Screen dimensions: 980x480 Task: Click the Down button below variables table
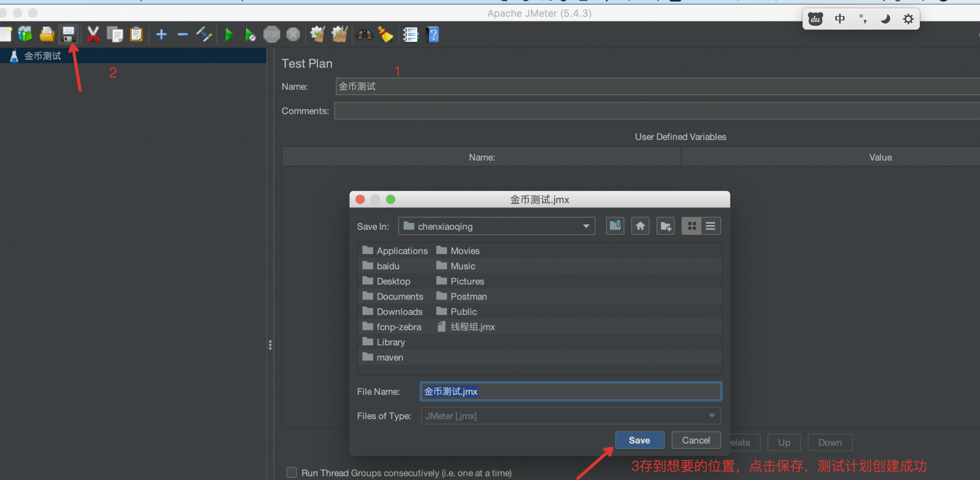(x=830, y=443)
